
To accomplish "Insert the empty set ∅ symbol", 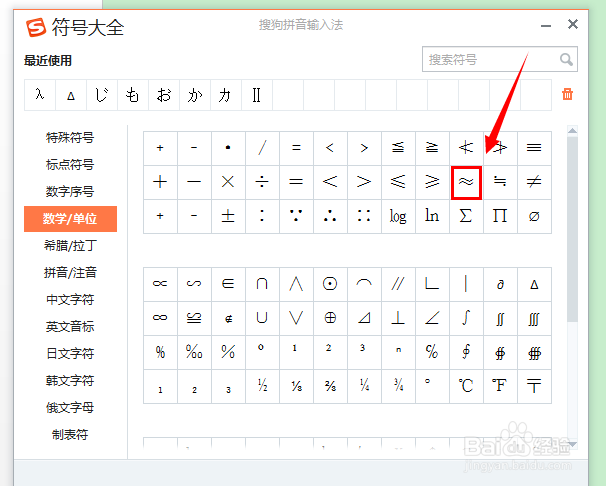I will click(x=534, y=216).
